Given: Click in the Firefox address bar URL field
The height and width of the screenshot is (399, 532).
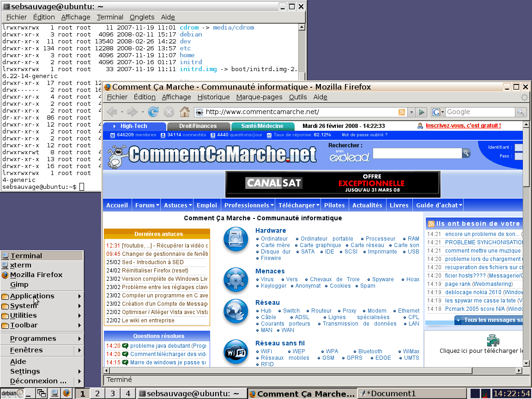Looking at the screenshot, I should (x=300, y=112).
